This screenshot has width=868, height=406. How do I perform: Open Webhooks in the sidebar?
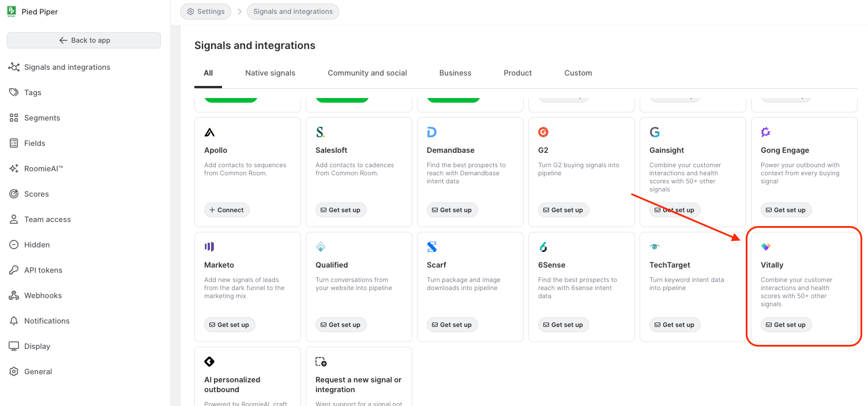pyautogui.click(x=43, y=295)
